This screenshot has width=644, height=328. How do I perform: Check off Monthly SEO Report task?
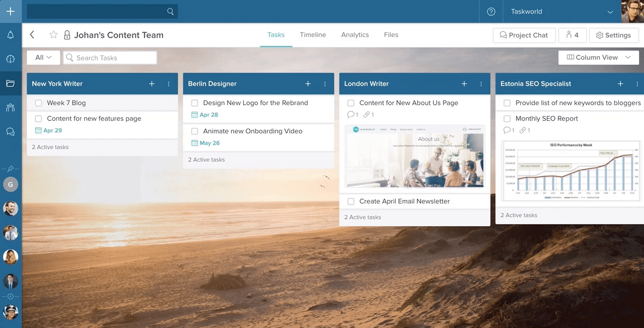[507, 119]
